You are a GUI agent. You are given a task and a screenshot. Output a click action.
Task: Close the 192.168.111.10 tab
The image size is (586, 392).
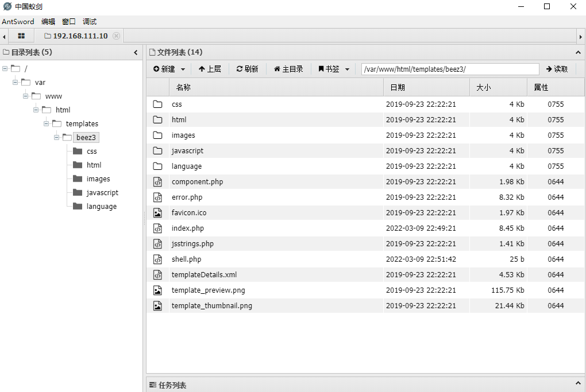[116, 36]
